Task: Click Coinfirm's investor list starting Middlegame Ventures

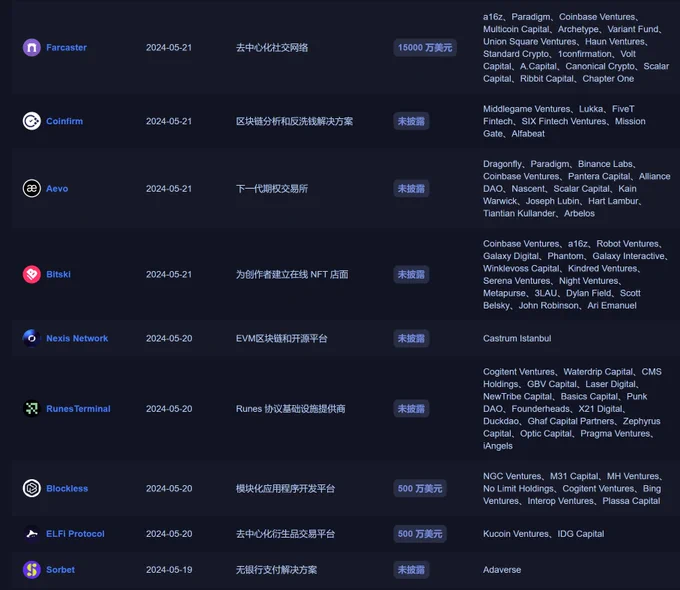Action: 564,121
